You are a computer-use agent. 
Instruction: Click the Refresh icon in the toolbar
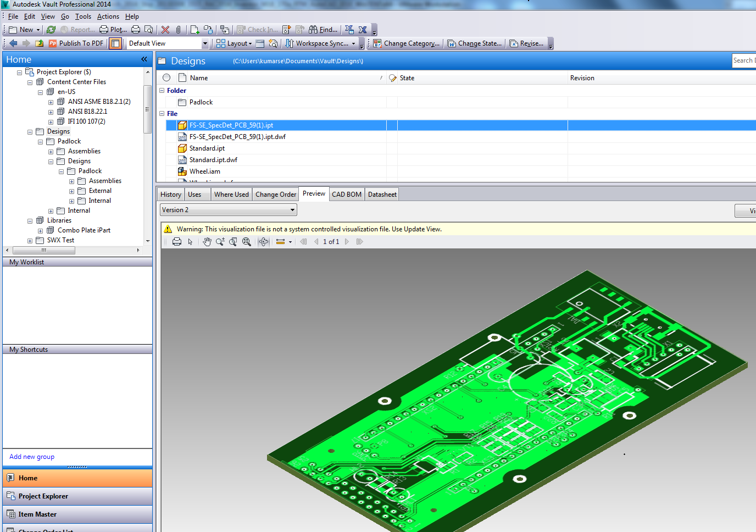(51, 30)
